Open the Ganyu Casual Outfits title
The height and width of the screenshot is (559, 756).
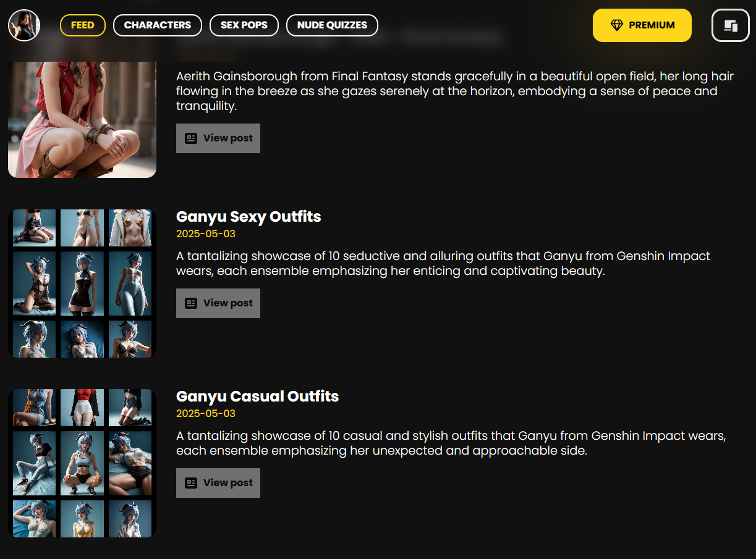258,397
